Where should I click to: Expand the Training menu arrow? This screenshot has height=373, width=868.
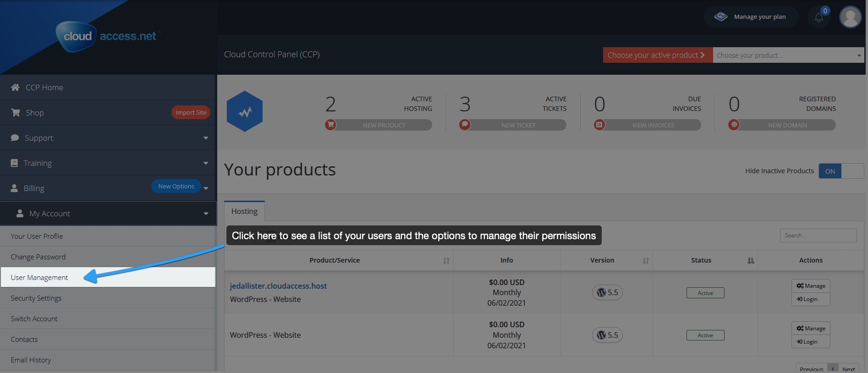point(206,163)
